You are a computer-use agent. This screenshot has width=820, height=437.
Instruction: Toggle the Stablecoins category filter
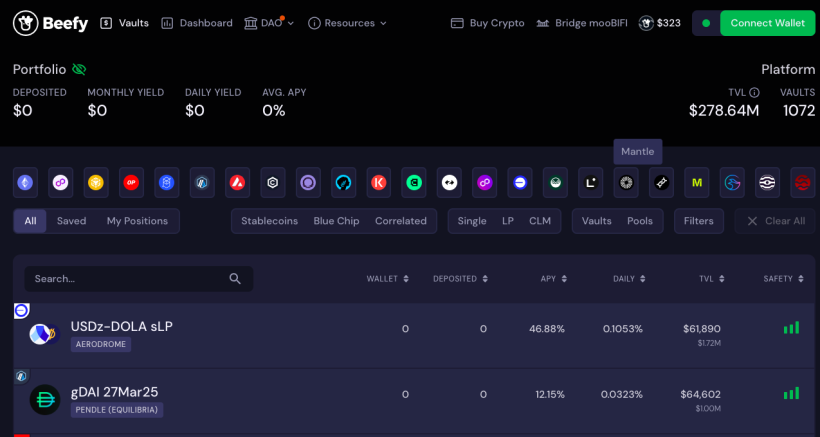point(269,221)
